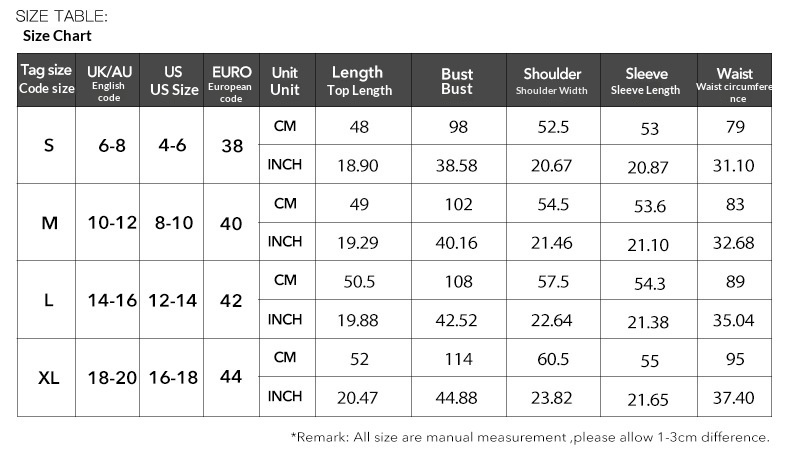Select the Bust column header
This screenshot has height=470, width=790.
pos(457,81)
